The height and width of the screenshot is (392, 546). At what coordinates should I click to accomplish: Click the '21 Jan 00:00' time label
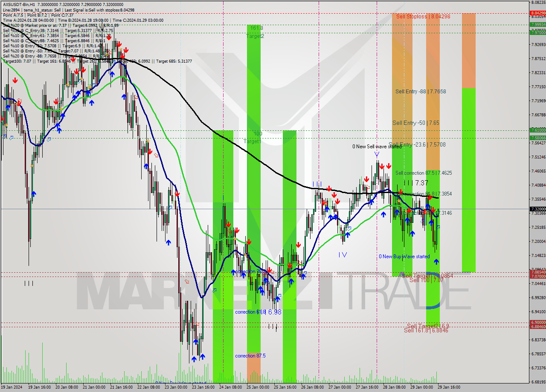[x=94, y=387]
